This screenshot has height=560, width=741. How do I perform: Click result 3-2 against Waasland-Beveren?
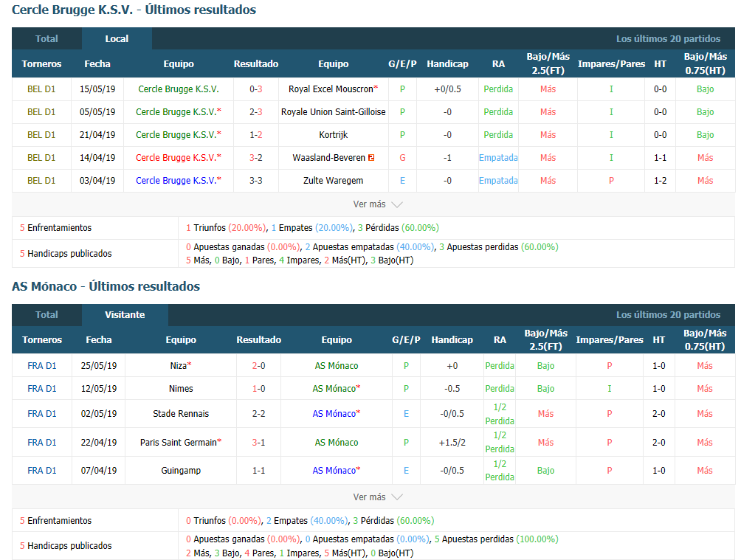256,158
